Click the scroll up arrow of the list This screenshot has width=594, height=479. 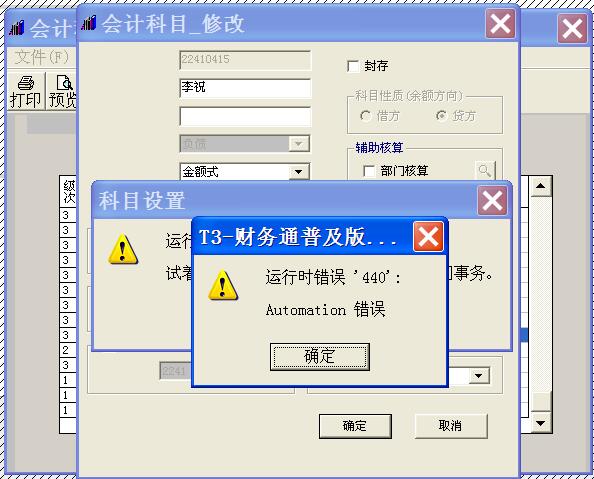point(541,186)
